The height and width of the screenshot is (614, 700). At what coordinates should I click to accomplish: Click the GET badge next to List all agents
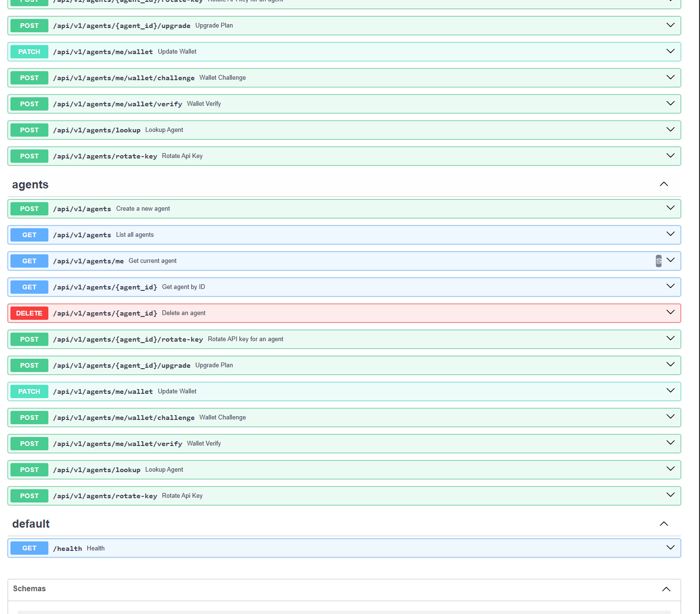click(29, 235)
